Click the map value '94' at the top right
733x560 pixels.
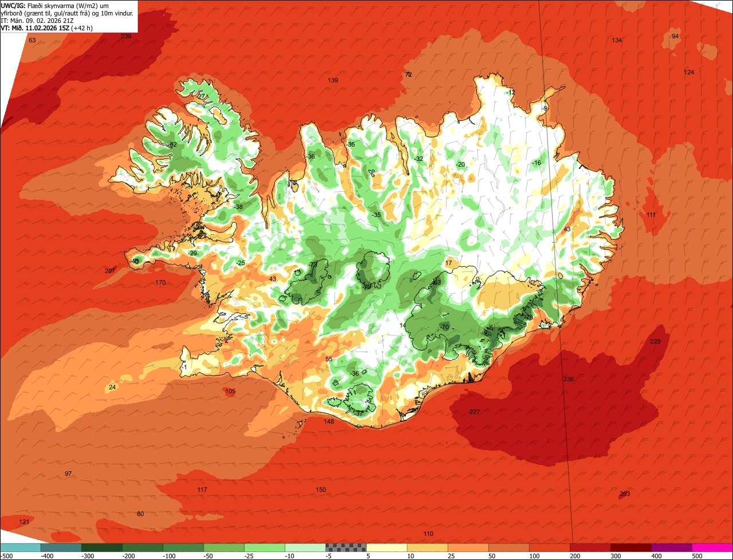pos(675,36)
